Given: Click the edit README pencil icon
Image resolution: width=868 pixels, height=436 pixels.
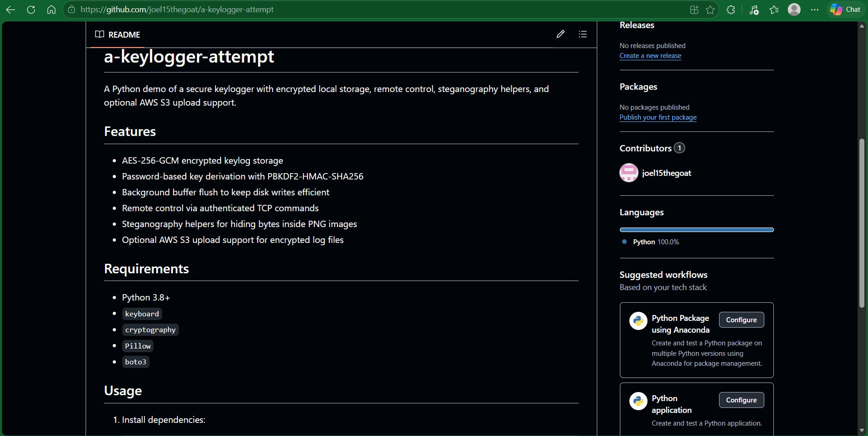Looking at the screenshot, I should coord(561,34).
